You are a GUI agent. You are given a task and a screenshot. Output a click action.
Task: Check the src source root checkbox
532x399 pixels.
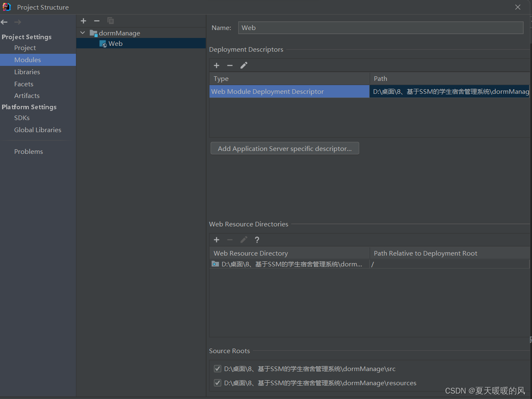(217, 369)
